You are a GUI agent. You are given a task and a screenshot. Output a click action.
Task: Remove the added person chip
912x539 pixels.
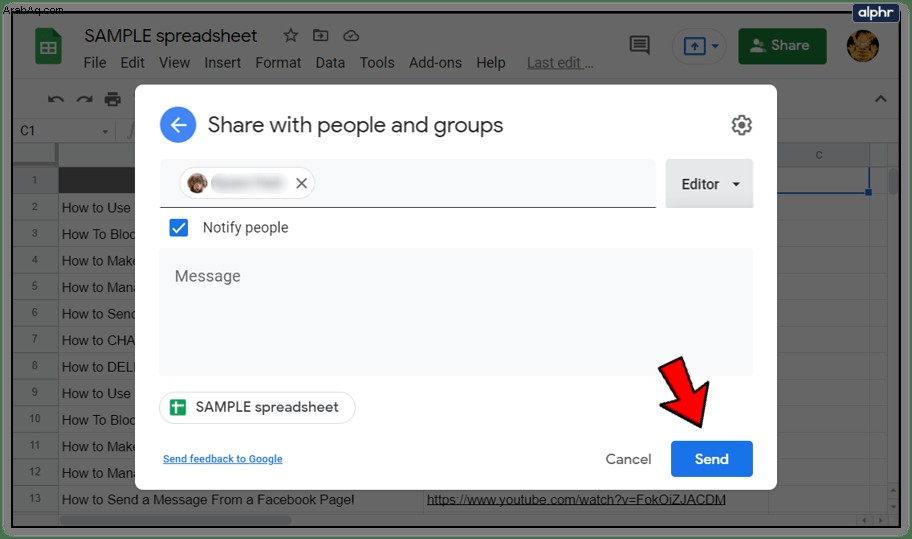tap(301, 183)
